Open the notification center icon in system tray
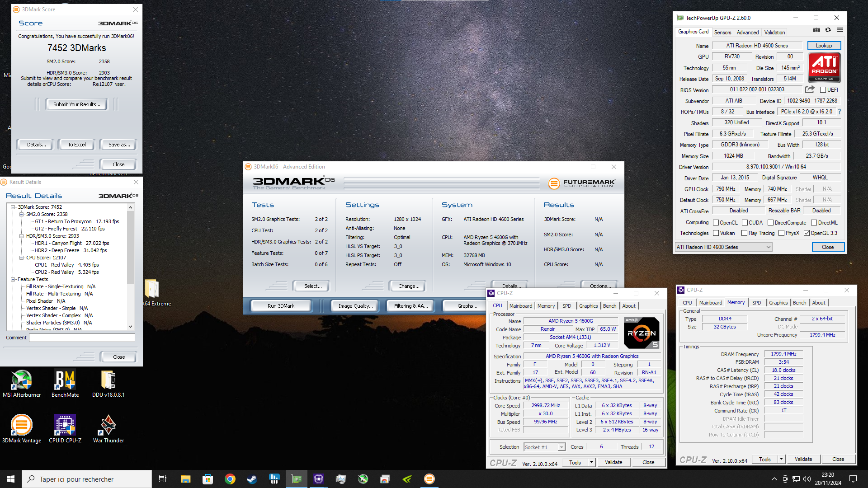Image resolution: width=868 pixels, height=488 pixels. pos(853,479)
